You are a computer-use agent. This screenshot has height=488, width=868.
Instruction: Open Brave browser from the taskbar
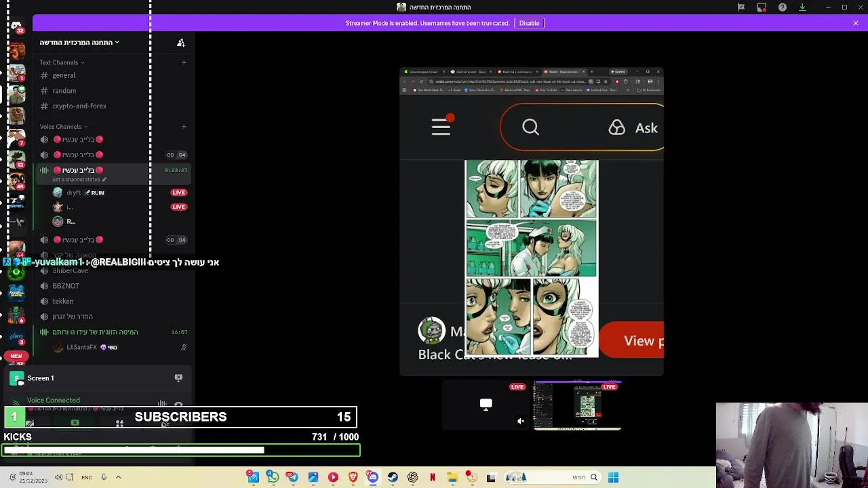(x=353, y=477)
